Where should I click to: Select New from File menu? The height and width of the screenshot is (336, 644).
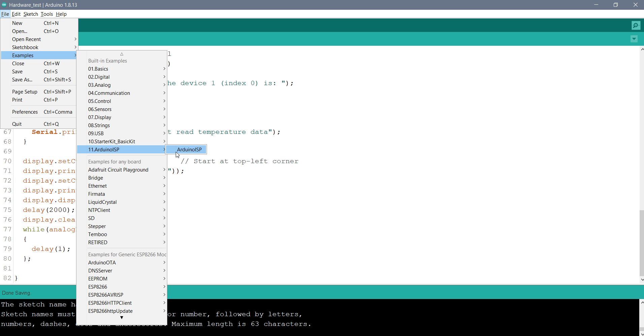[39, 23]
